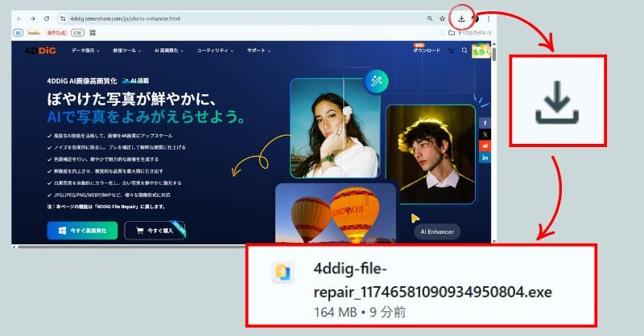Bookmark this page with the star icon
The height and width of the screenshot is (336, 644).
click(x=442, y=18)
